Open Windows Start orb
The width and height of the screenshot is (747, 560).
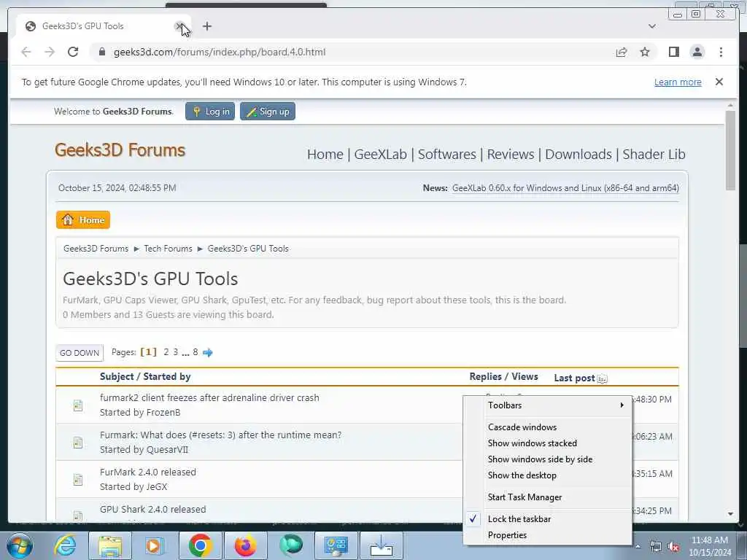point(19,545)
